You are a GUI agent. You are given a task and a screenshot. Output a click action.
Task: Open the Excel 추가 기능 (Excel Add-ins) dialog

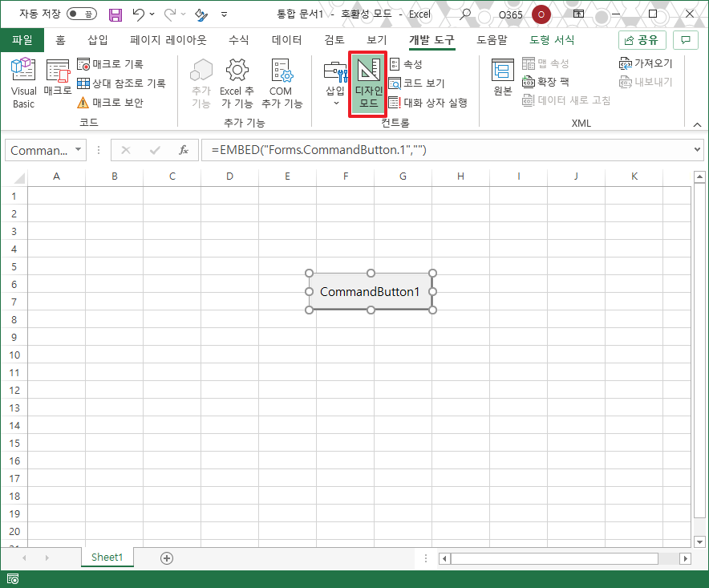tap(237, 83)
